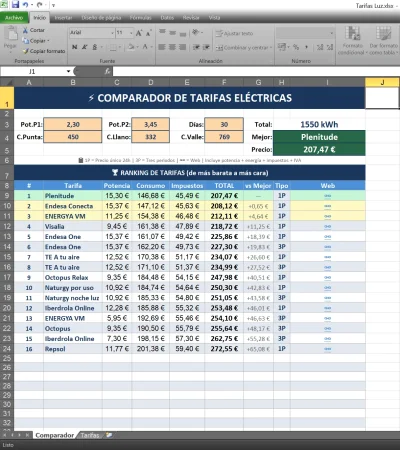
Task: Save the workbook using the floppy disk icon
Action: 15,4
